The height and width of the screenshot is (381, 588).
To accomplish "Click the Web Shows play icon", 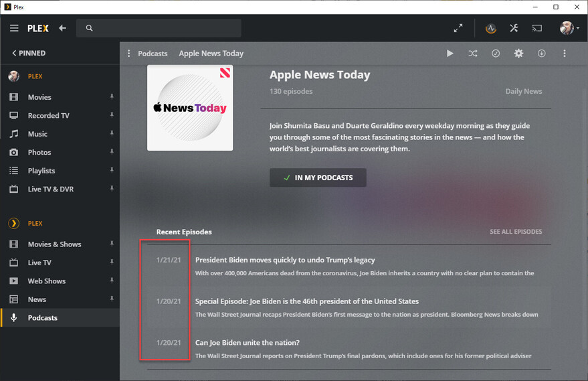I will point(14,281).
